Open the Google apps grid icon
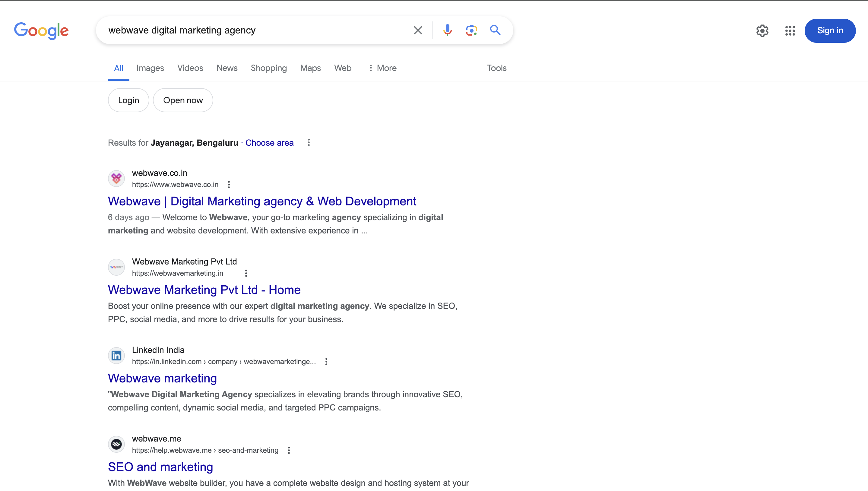The image size is (868, 491). [x=790, y=31]
